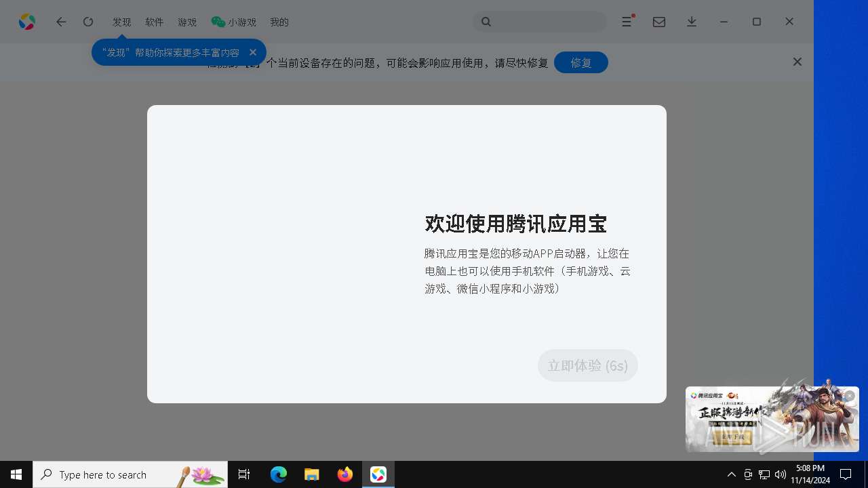Image resolution: width=868 pixels, height=488 pixels.
Task: Launch Firefox from the taskbar
Action: [345, 474]
